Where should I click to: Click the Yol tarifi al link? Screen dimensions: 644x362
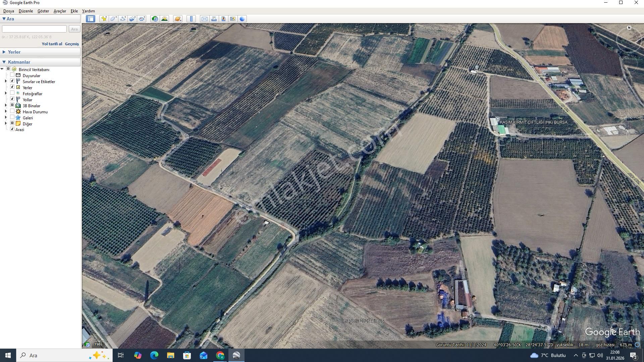pyautogui.click(x=52, y=44)
